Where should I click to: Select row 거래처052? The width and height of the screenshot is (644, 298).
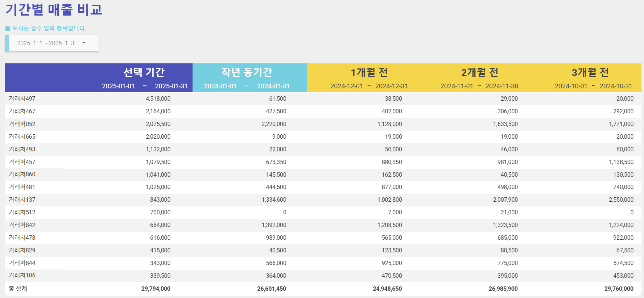click(x=323, y=124)
